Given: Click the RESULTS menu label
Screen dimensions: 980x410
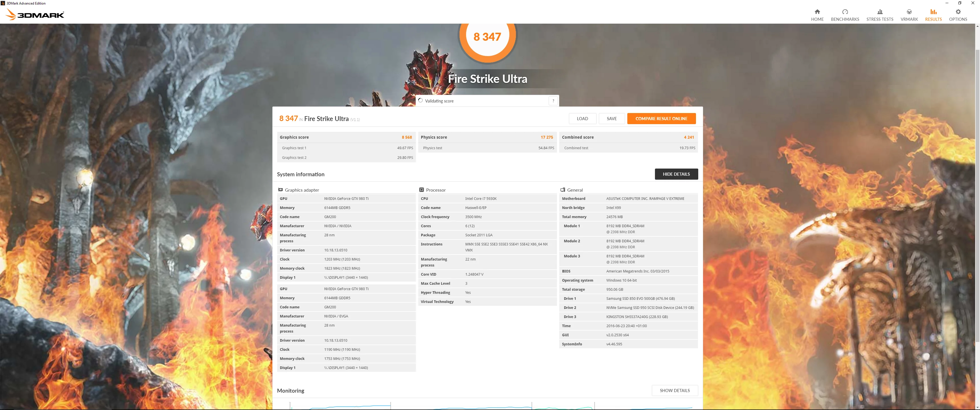Looking at the screenshot, I should pyautogui.click(x=933, y=19).
